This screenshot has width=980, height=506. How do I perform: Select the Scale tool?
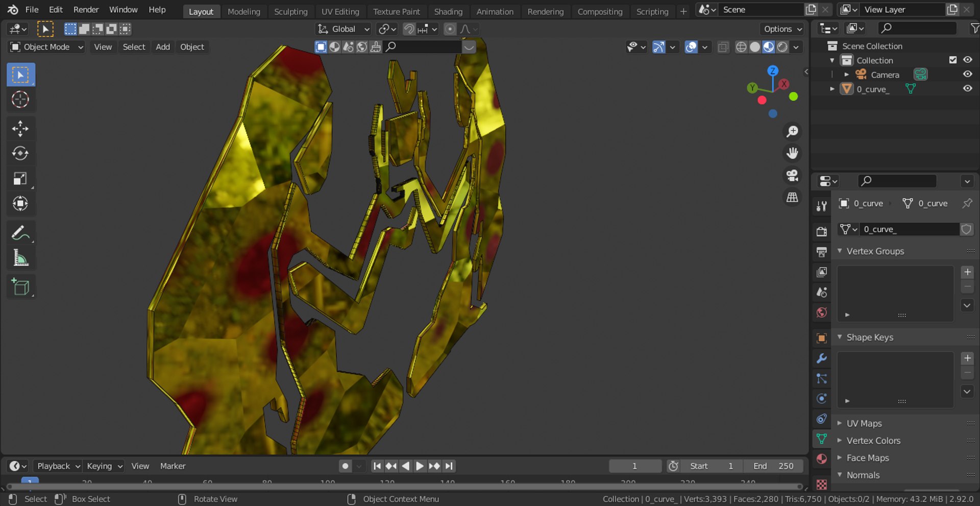click(x=20, y=178)
